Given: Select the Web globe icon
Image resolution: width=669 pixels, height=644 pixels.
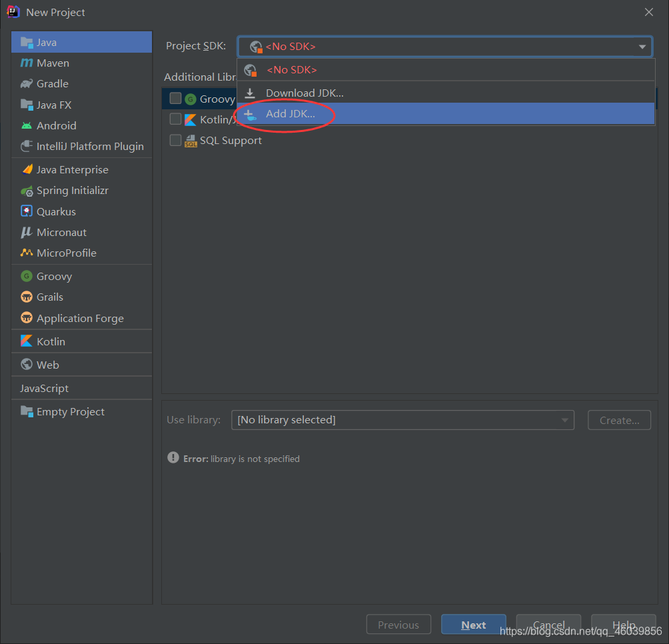Looking at the screenshot, I should point(27,365).
